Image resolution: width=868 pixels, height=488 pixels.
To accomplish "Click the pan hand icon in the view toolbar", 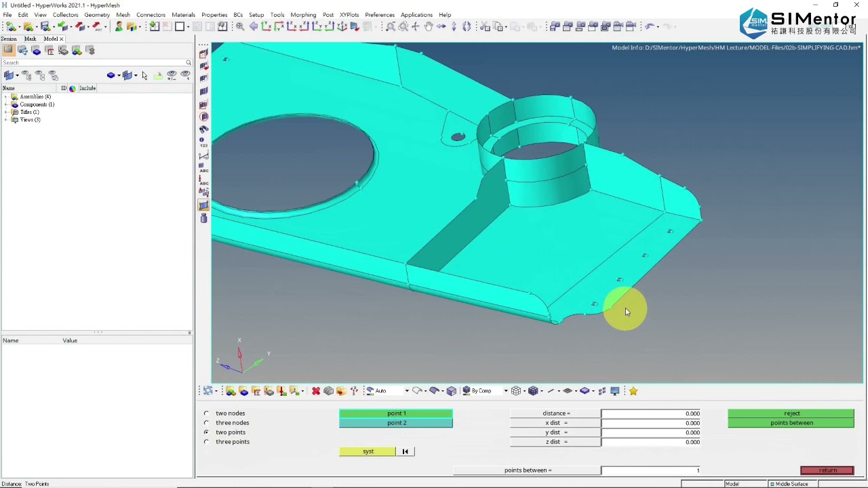I will (x=429, y=26).
